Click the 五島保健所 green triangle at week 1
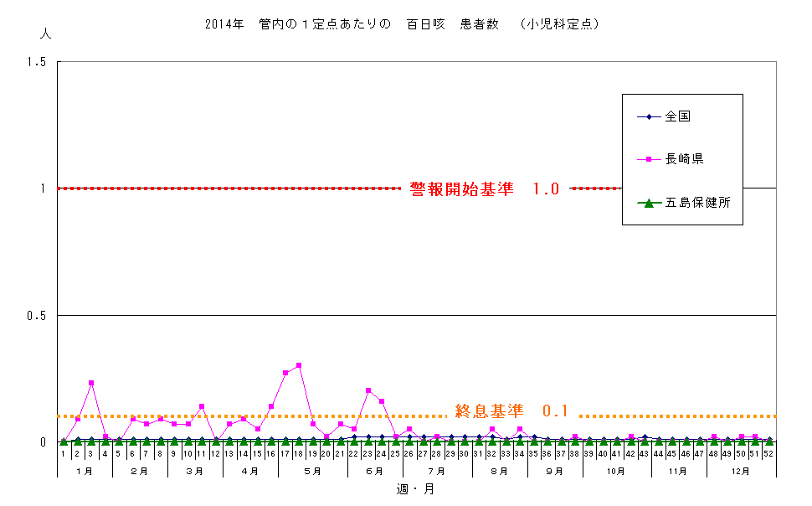Viewport: 812px width, 506px height. click(x=64, y=441)
